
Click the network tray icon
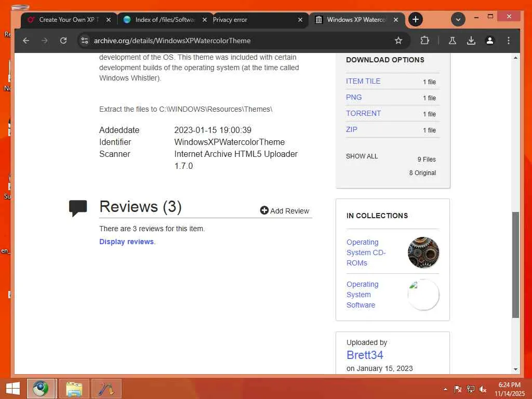point(470,389)
